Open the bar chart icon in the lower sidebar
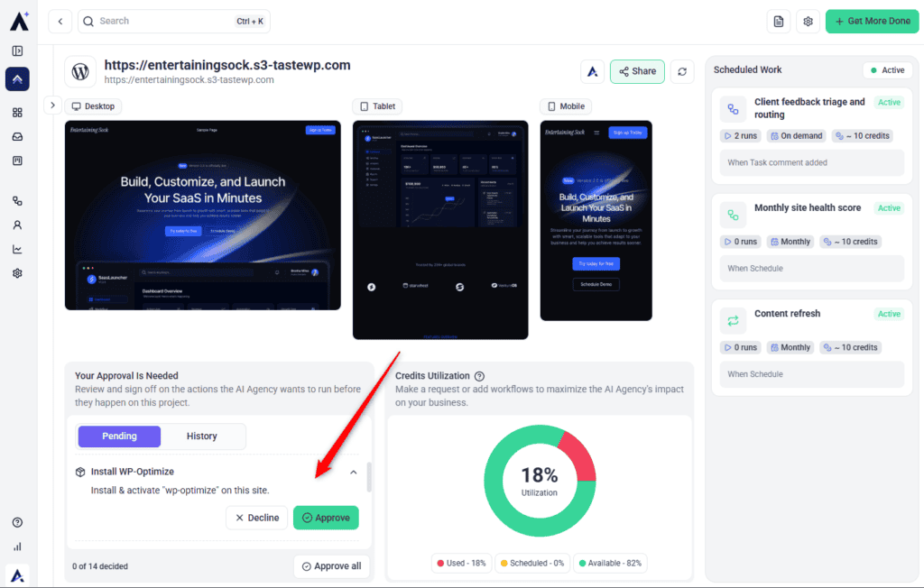Screen dimensions: 924x588 pos(18,547)
